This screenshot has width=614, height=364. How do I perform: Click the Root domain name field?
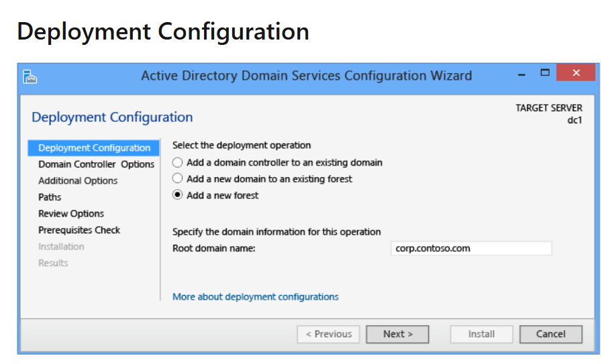[471, 248]
